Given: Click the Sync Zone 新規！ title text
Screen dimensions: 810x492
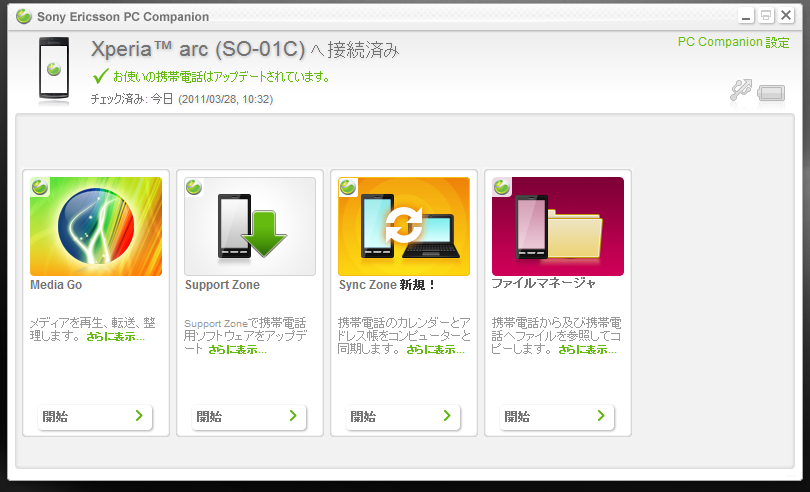Looking at the screenshot, I should click(387, 285).
